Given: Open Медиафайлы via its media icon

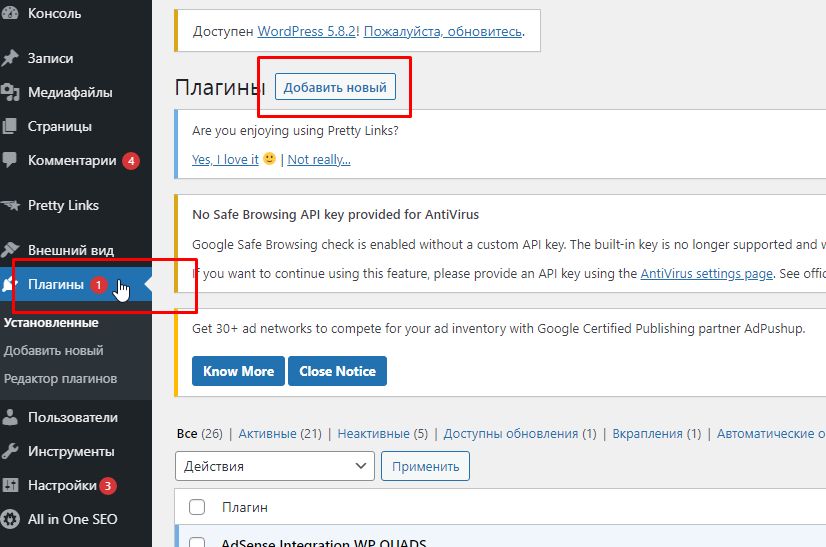Looking at the screenshot, I should (x=11, y=93).
